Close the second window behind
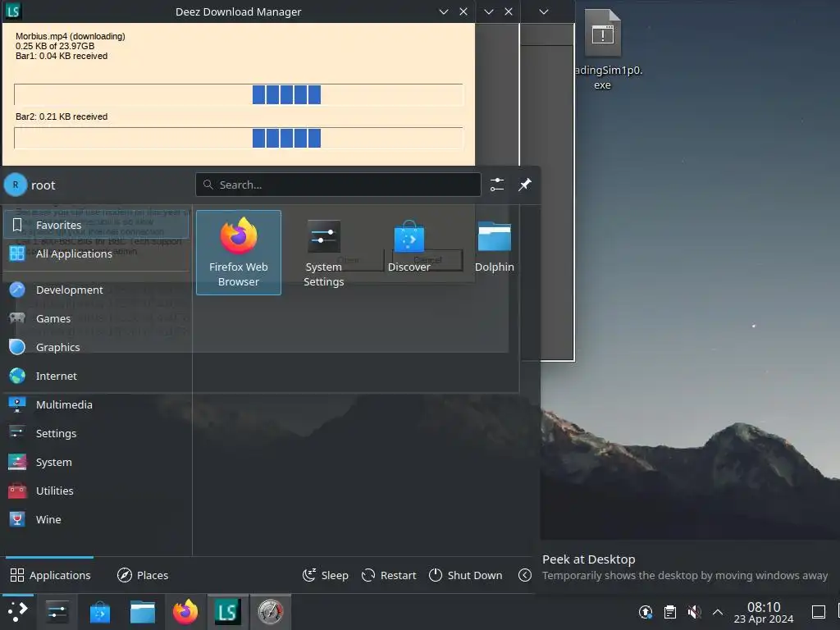The image size is (840, 630). tap(509, 11)
